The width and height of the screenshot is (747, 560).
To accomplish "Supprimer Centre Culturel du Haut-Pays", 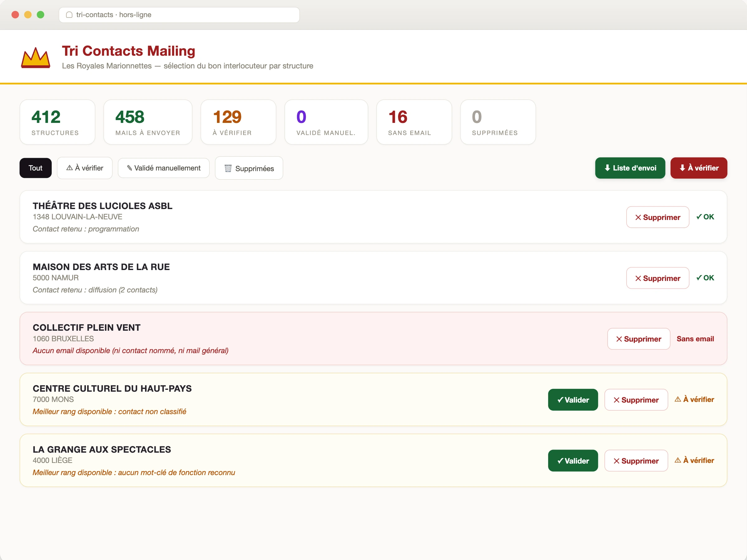I will [x=636, y=400].
